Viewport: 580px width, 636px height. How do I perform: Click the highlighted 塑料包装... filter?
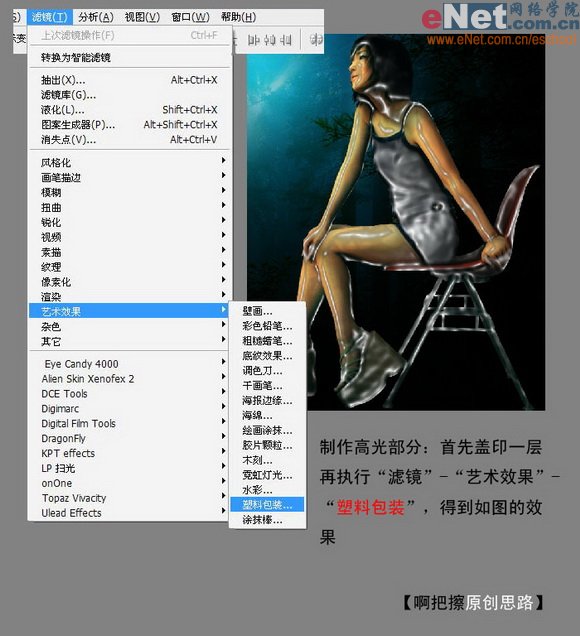point(267,505)
